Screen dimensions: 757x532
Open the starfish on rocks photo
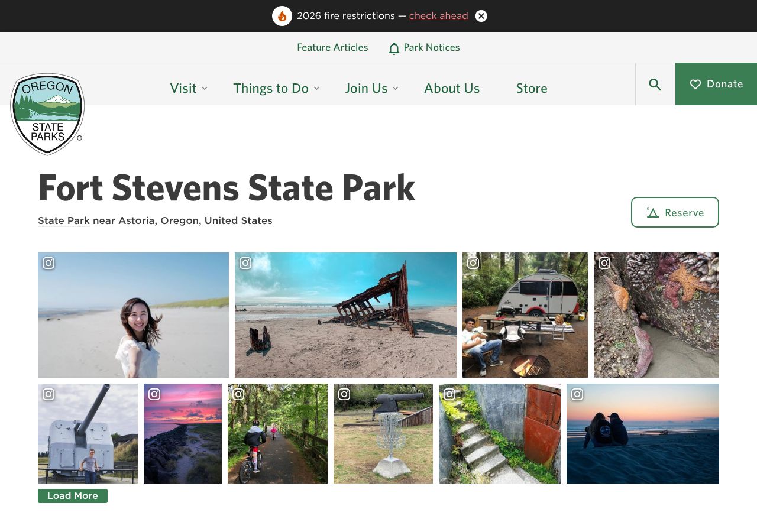[x=656, y=315]
